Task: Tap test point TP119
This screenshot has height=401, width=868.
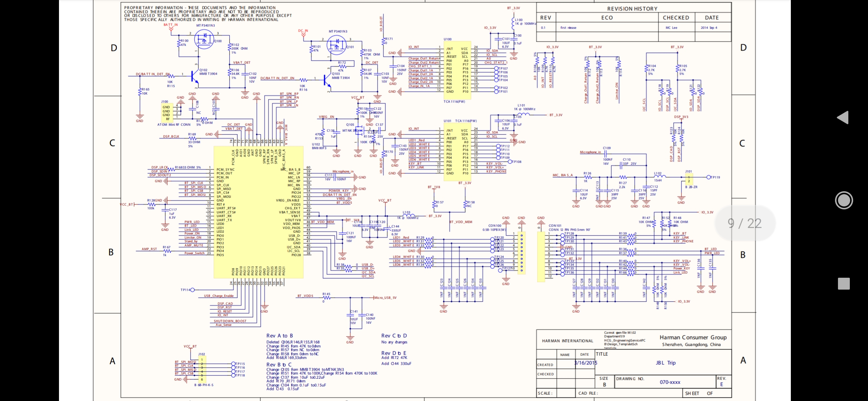Action: coord(714,177)
